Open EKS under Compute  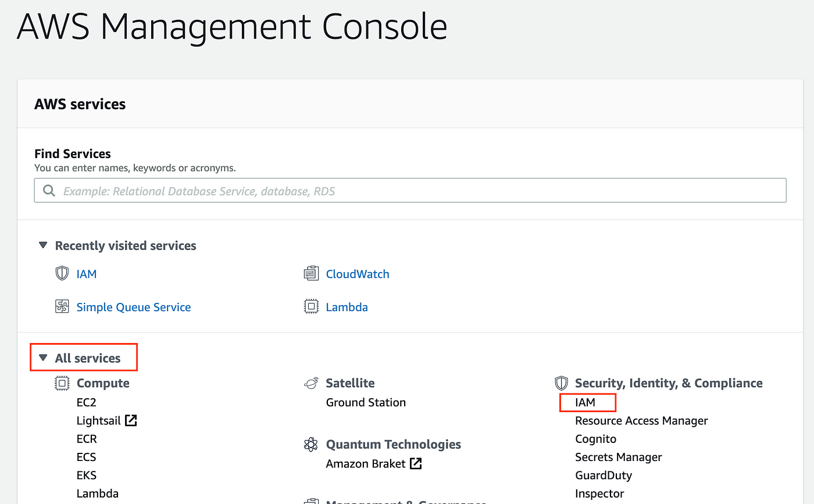87,475
